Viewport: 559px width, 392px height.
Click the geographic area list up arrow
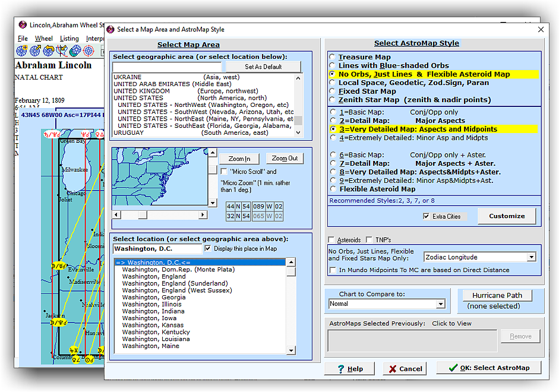pyautogui.click(x=298, y=78)
